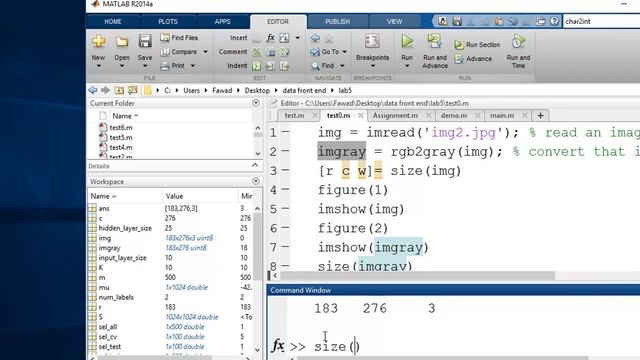Click the Go To button
The image size is (640, 360).
[325, 52]
